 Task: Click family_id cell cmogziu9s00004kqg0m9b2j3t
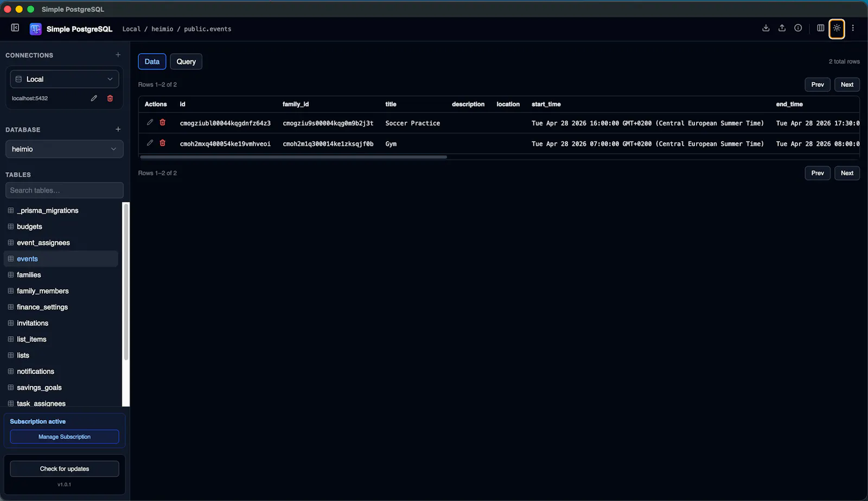pyautogui.click(x=328, y=123)
